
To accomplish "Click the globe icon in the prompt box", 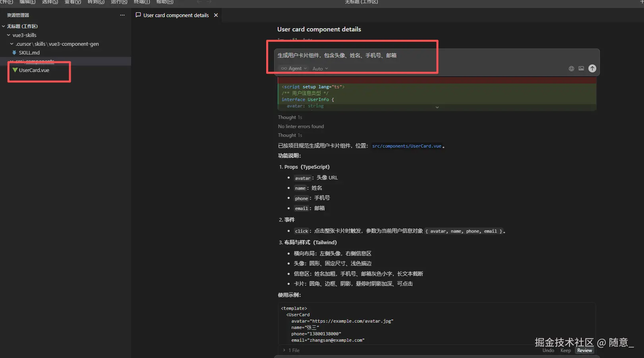I will pyautogui.click(x=571, y=68).
